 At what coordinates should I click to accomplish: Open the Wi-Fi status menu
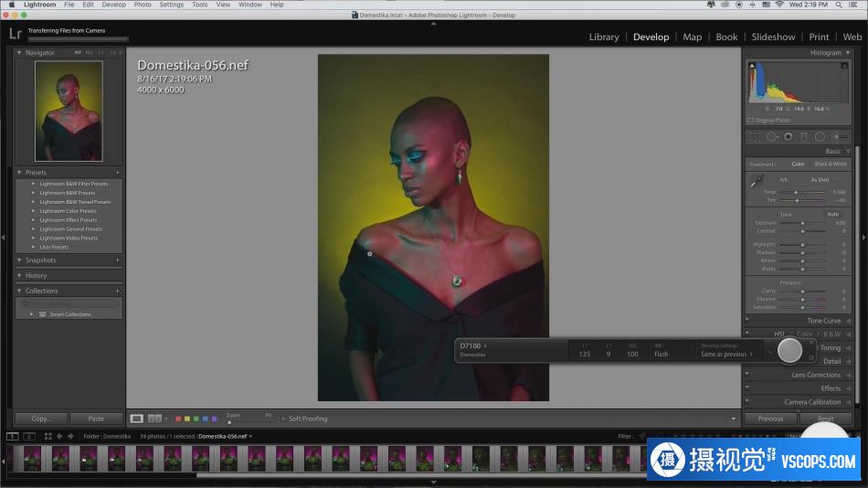click(779, 5)
